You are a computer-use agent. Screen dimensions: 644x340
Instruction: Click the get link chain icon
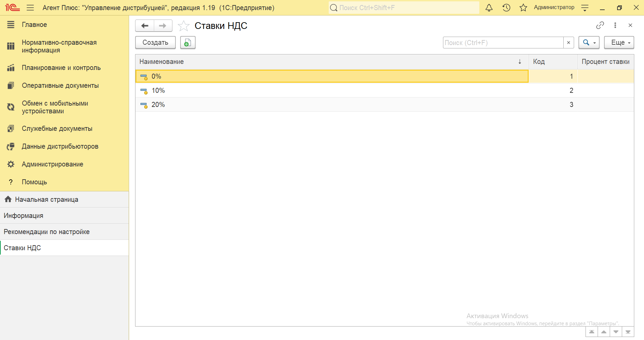coord(600,25)
